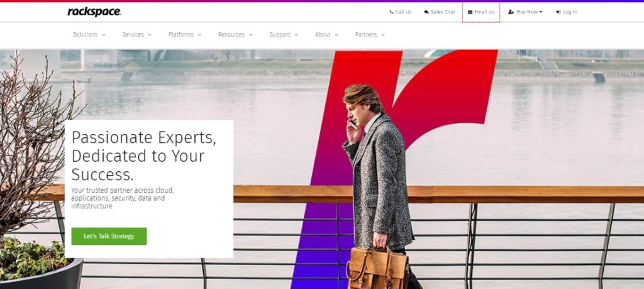Click the Let's Talk Strategy button
The width and height of the screenshot is (644, 289).
point(109,236)
